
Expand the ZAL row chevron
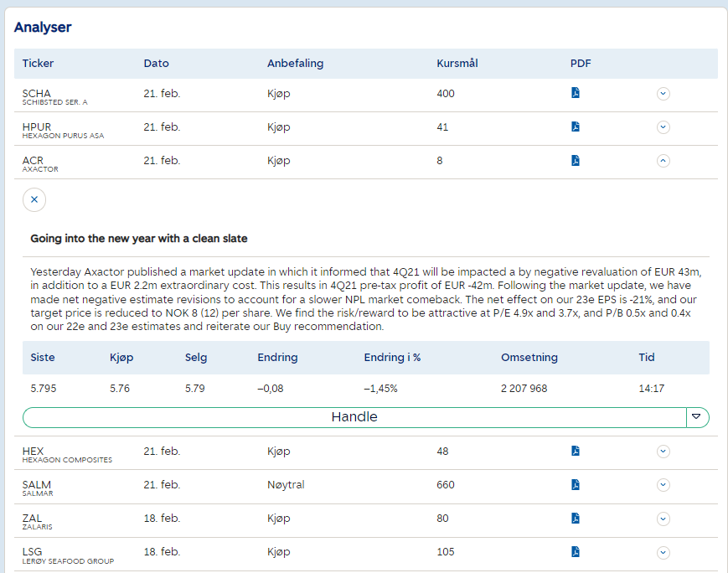[x=663, y=519]
